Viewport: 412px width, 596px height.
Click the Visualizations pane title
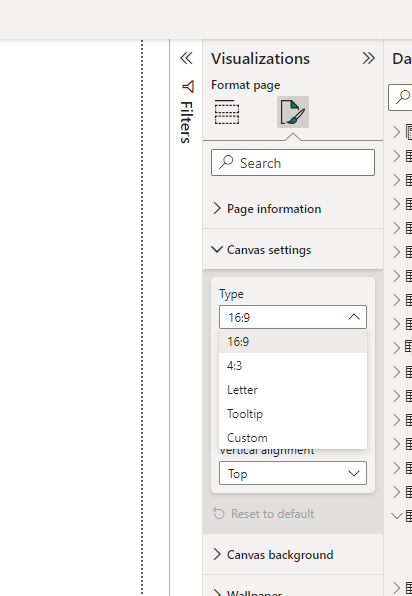(260, 59)
